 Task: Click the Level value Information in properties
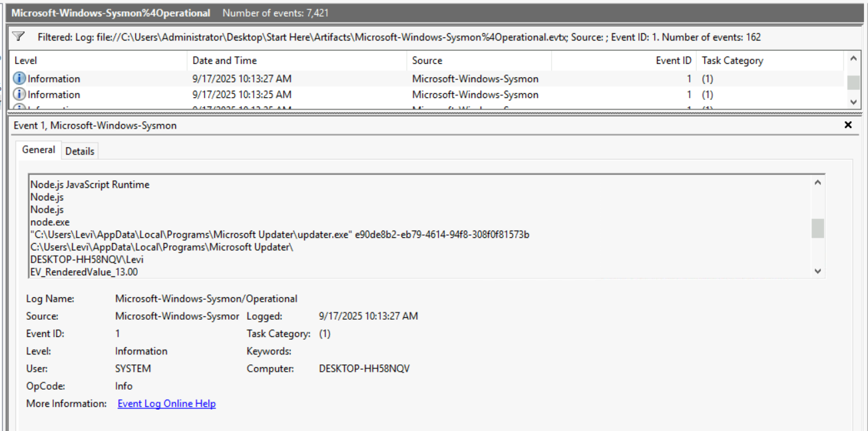pyautogui.click(x=141, y=351)
